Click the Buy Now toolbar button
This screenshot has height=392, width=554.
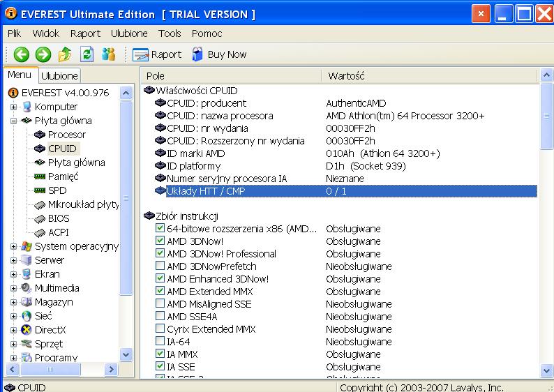219,54
